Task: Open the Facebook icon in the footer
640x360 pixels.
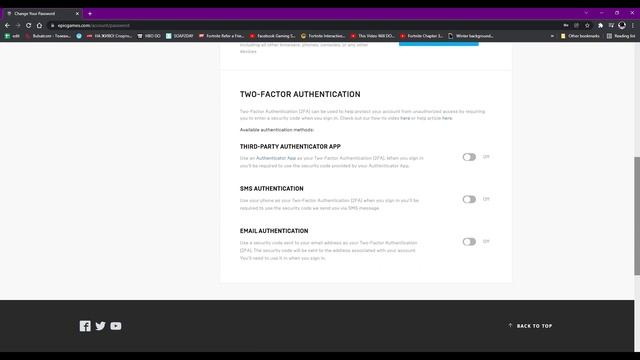Action: 85,326
